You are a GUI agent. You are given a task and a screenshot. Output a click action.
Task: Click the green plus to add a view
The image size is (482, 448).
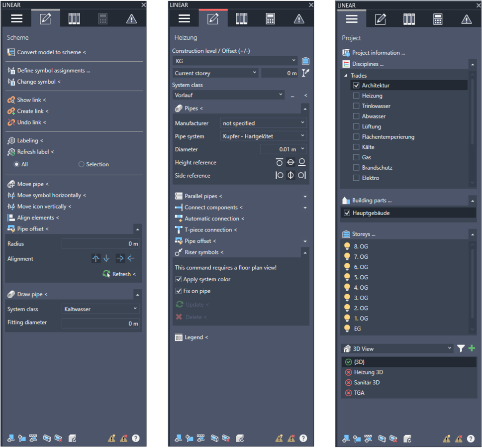[x=471, y=348]
